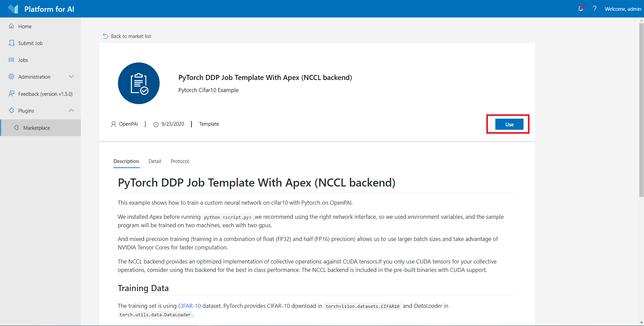Viewport: 644px width, 326px height.
Task: Click the back arrow icon
Action: (x=105, y=36)
